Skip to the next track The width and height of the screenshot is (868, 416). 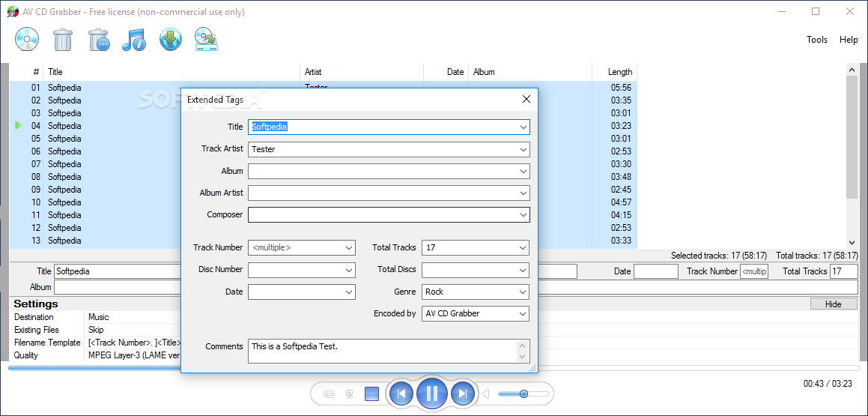click(462, 394)
